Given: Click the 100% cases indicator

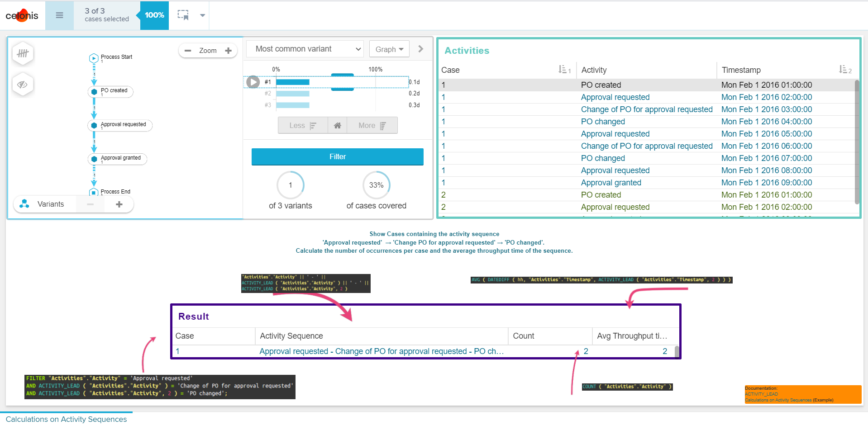Looking at the screenshot, I should coord(154,15).
